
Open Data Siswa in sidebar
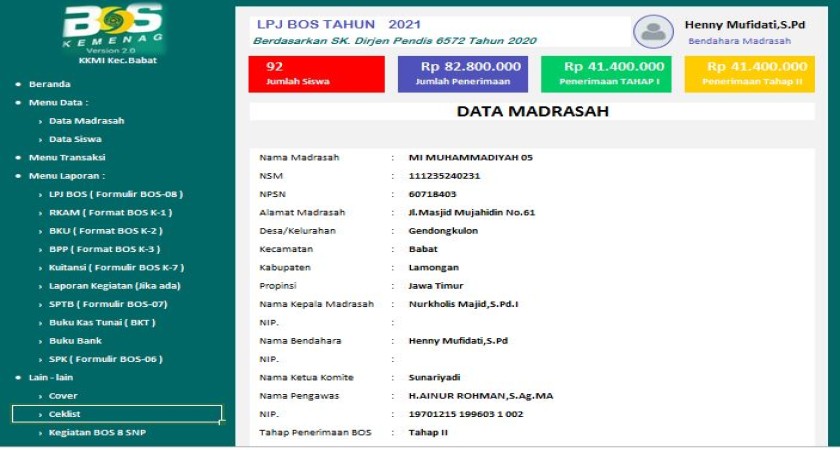click(x=75, y=139)
